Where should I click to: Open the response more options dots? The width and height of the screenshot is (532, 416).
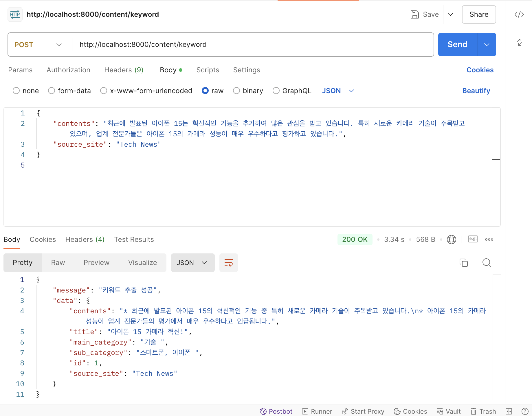click(489, 240)
